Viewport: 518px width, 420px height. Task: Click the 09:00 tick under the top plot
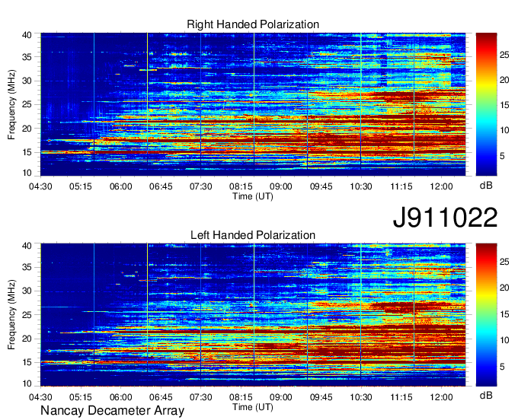pyautogui.click(x=281, y=186)
